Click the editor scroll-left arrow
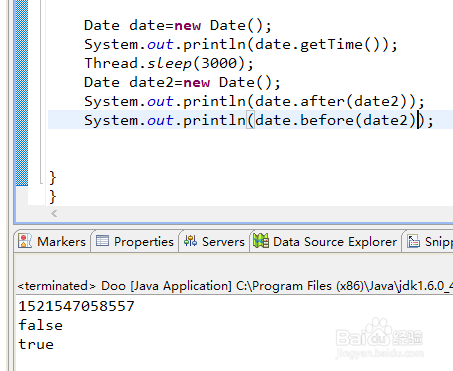This screenshot has width=453, height=371. coord(54,213)
